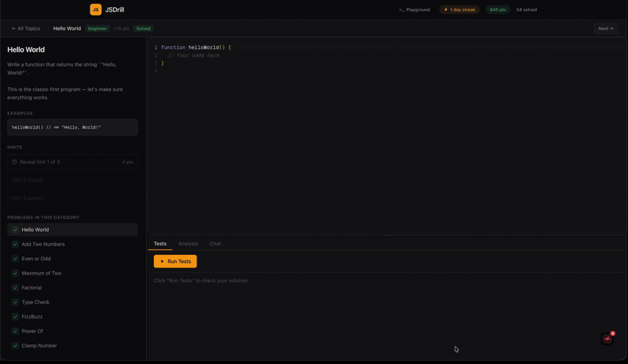
Task: Open the Even or Odd problem
Action: click(x=72, y=259)
